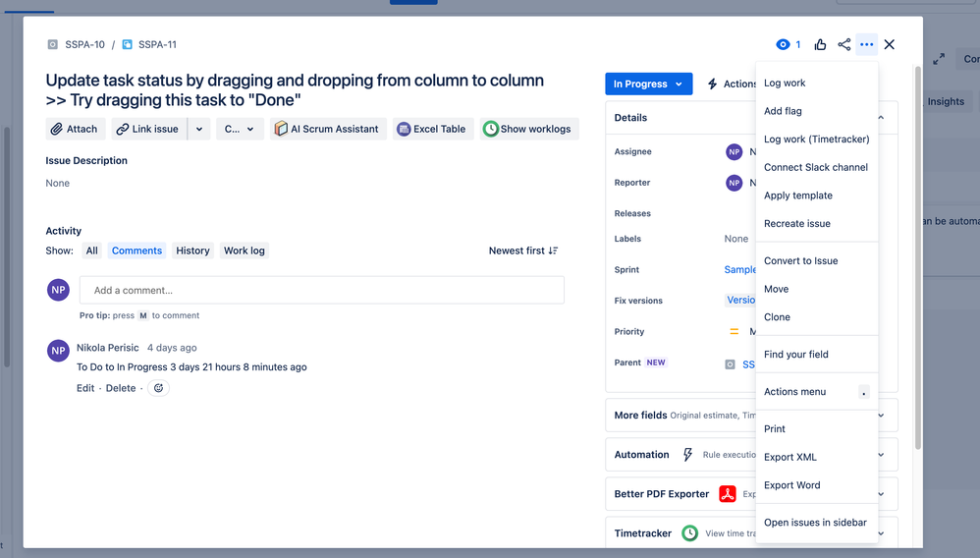Click the lightning Actions button
The image size is (980, 558).
click(730, 84)
